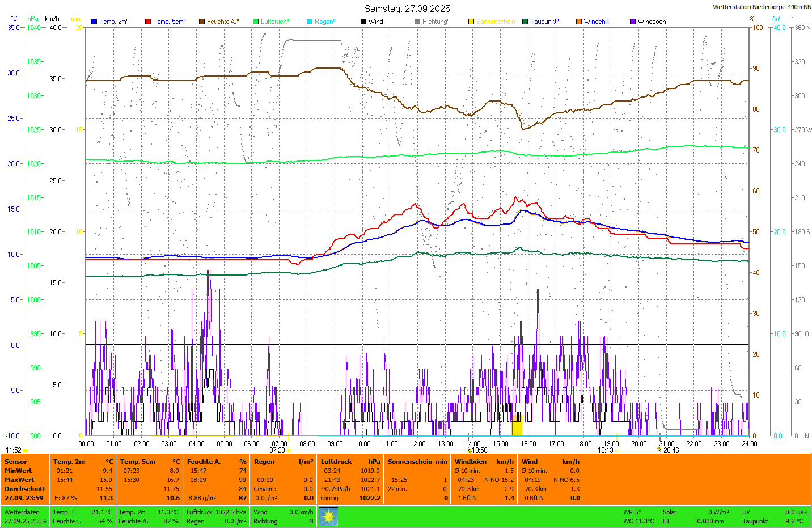Click the moonset arrow marker at 20:46
The height and width of the screenshot is (528, 812).
pos(659,450)
